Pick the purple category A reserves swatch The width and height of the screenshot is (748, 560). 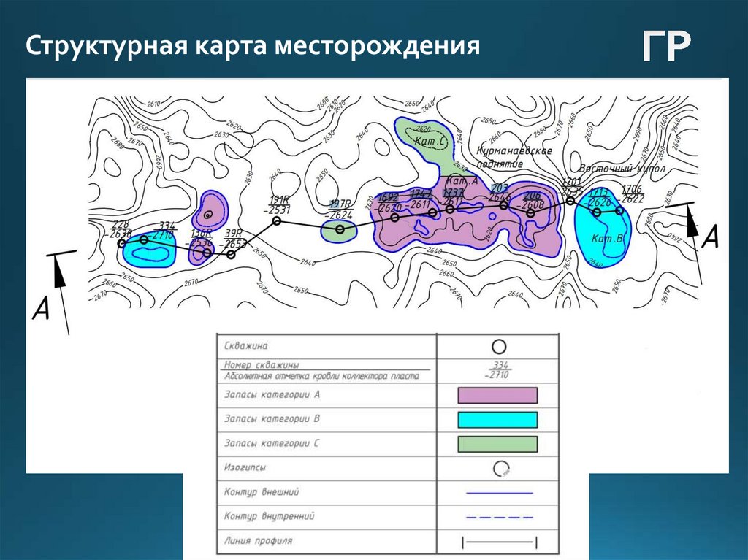click(497, 396)
